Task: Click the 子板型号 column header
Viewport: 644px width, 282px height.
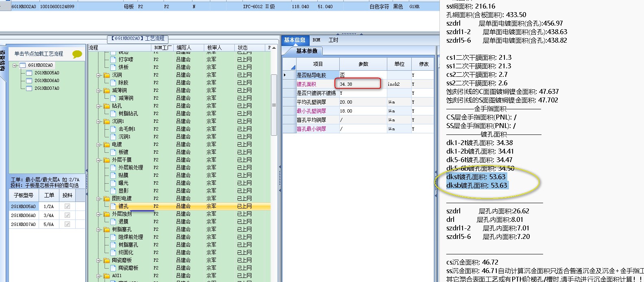Action: (x=24, y=195)
